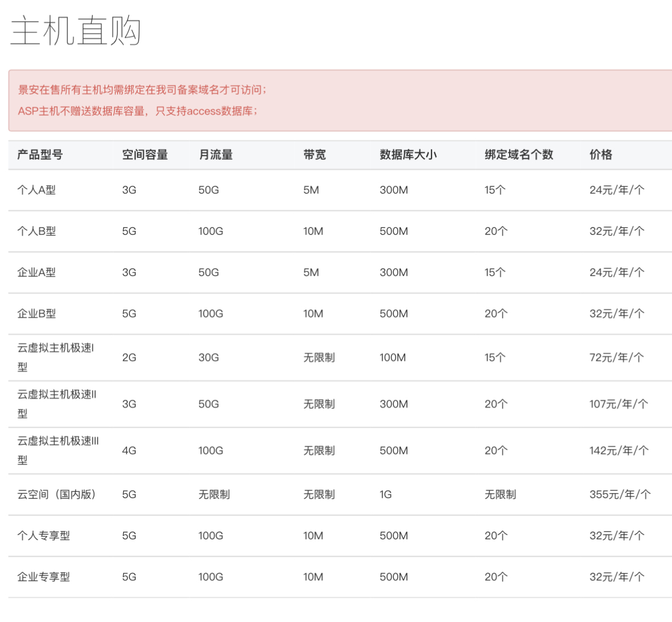Click the 绑定域名个数 column header

click(519, 155)
